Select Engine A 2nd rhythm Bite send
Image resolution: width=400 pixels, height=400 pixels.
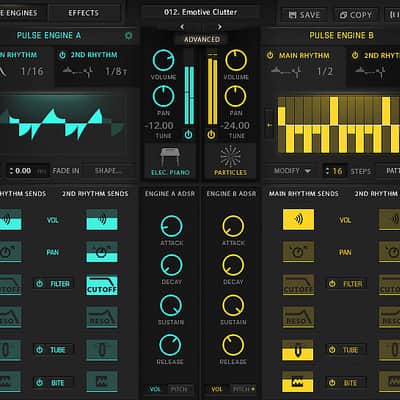click(x=102, y=381)
